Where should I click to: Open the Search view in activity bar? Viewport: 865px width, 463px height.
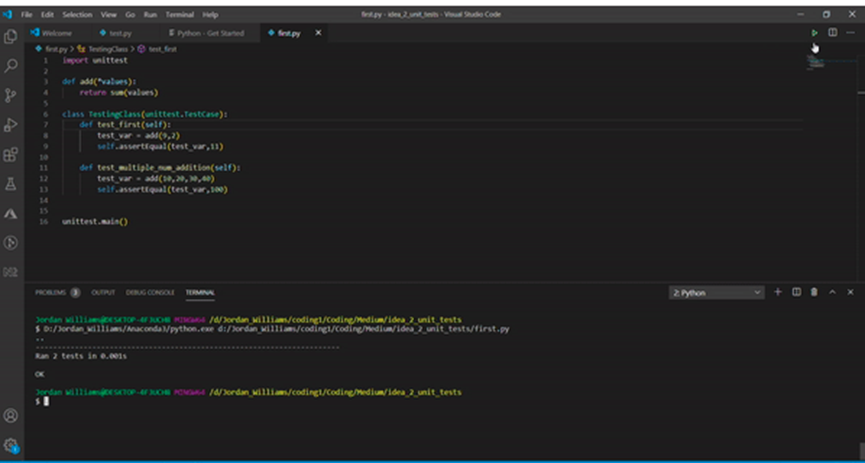pyautogui.click(x=11, y=66)
